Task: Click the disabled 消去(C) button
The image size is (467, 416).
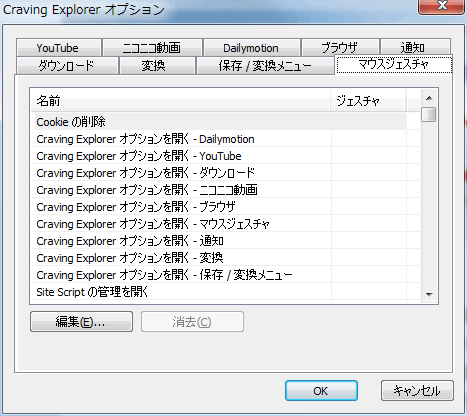Action: point(192,322)
